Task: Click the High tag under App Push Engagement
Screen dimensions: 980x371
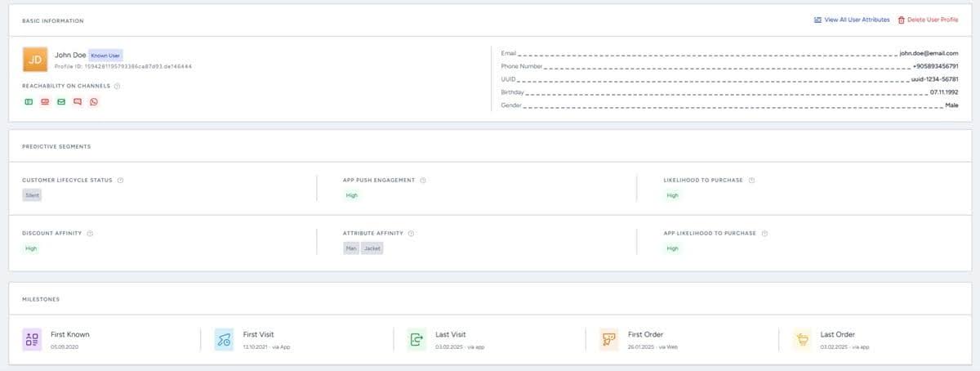Action: [352, 195]
